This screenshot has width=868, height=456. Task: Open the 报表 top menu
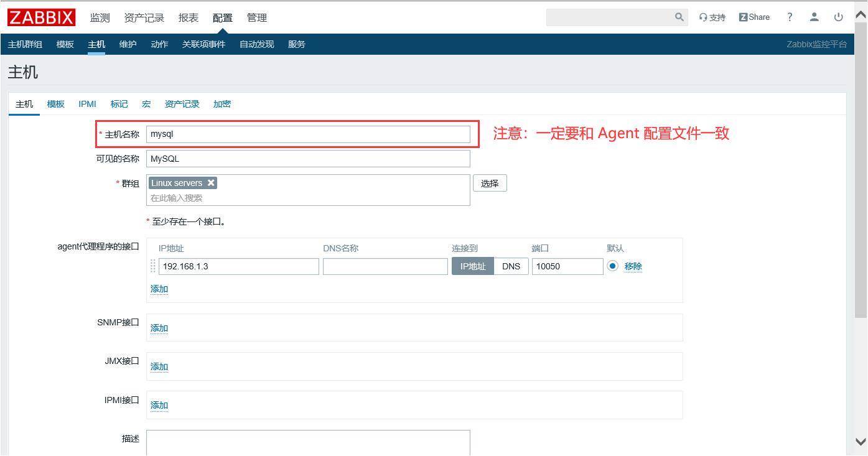pos(189,17)
